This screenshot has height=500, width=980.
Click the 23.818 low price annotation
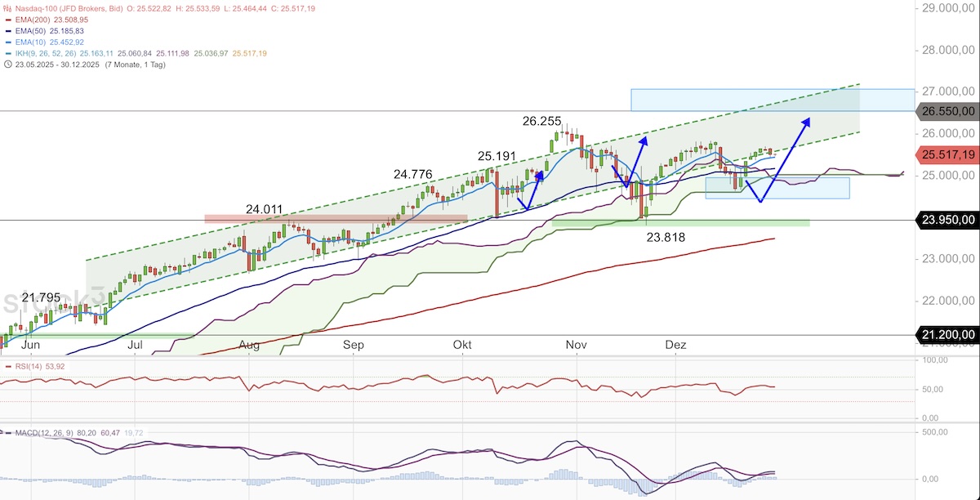(x=666, y=238)
